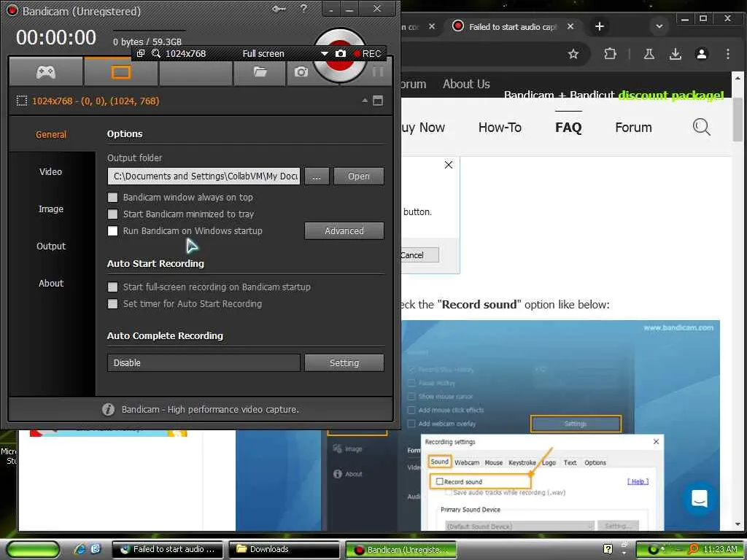Click the small camera icon on the capture bar
Screen dimensions: 747x560
340,53
